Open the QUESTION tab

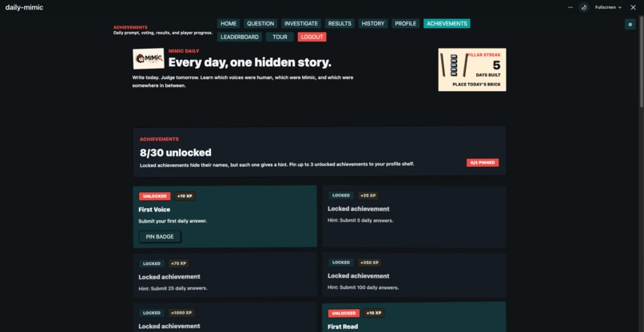pos(260,23)
